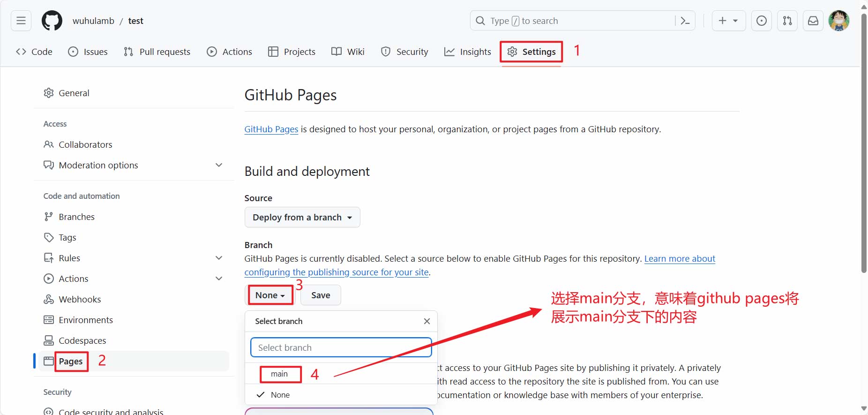Switch to the Security tab
The width and height of the screenshot is (868, 415).
click(405, 52)
